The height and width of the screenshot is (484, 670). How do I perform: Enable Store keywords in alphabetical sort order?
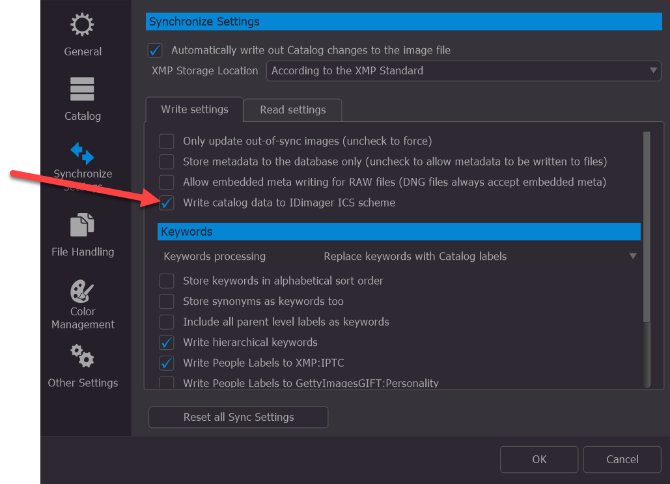point(167,281)
